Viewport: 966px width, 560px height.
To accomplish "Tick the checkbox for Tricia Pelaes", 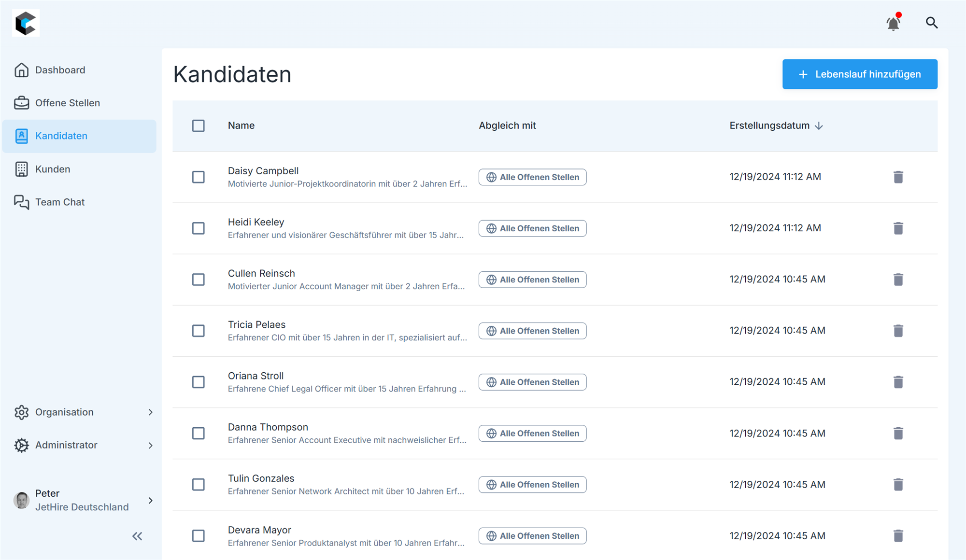I will 199,331.
